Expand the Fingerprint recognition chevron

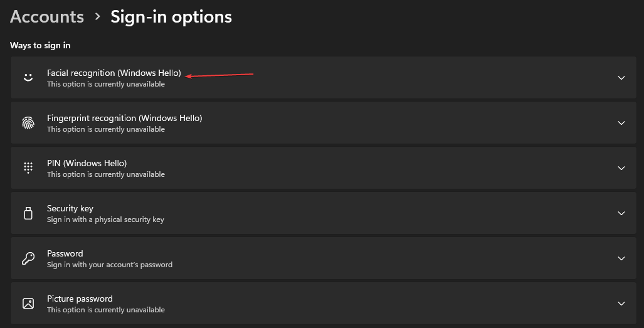point(621,123)
